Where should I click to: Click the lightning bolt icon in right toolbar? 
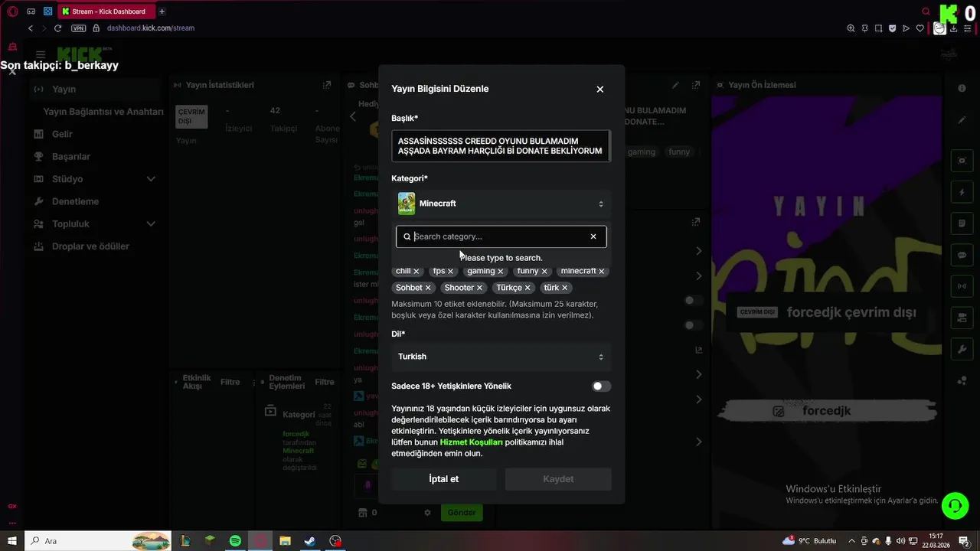point(962,192)
